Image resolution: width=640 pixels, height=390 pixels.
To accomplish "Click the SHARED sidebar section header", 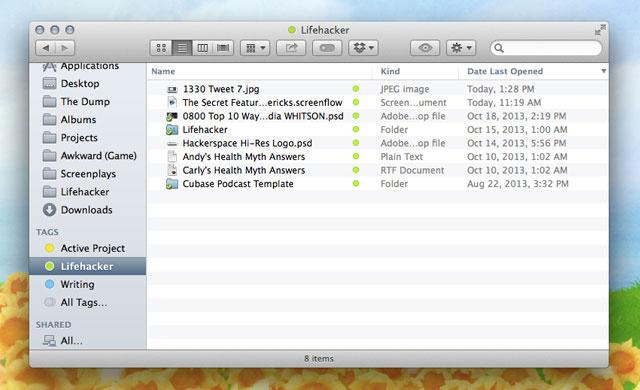I will pyautogui.click(x=53, y=325).
